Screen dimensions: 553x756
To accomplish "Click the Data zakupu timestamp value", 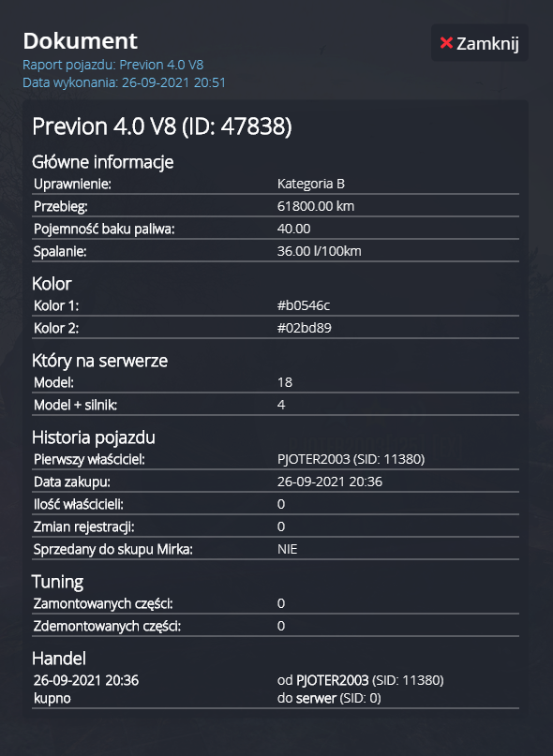I will [330, 482].
